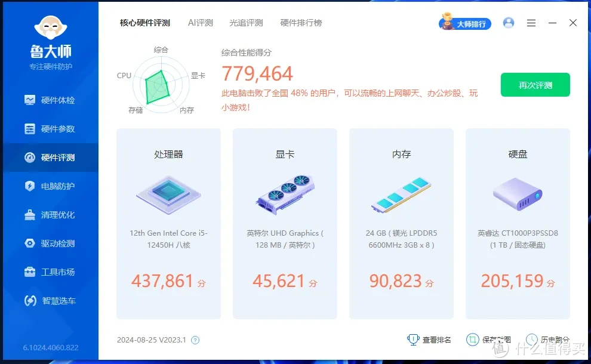
Task: Click the memory score 90,823
Action: (x=395, y=281)
